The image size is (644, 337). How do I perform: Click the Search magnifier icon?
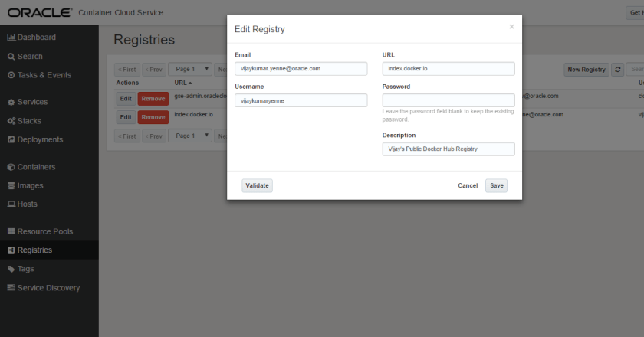pos(11,57)
